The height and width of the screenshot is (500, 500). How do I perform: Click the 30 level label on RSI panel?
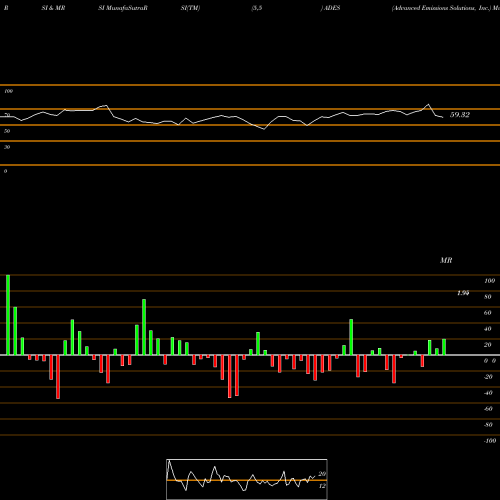pyautogui.click(x=7, y=147)
